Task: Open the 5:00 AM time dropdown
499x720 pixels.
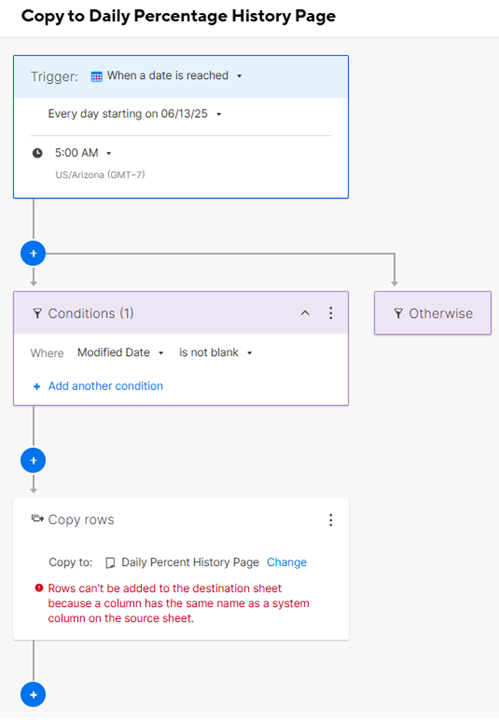Action: pyautogui.click(x=83, y=153)
